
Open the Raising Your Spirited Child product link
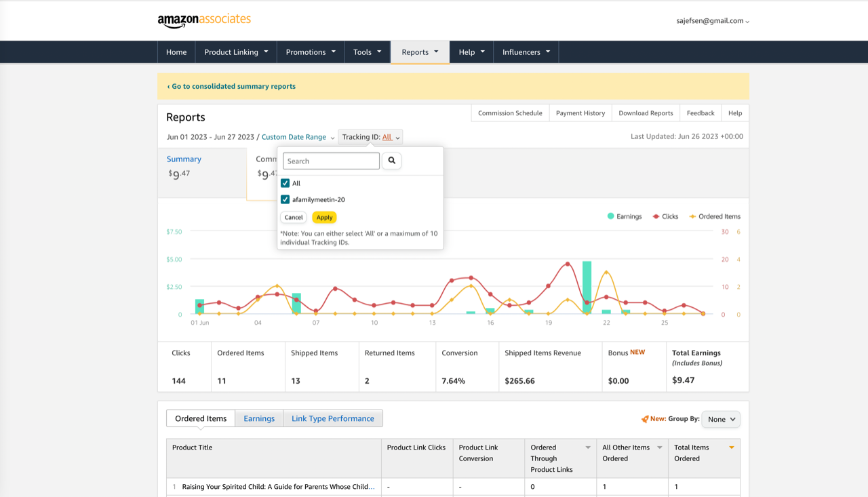(279, 487)
